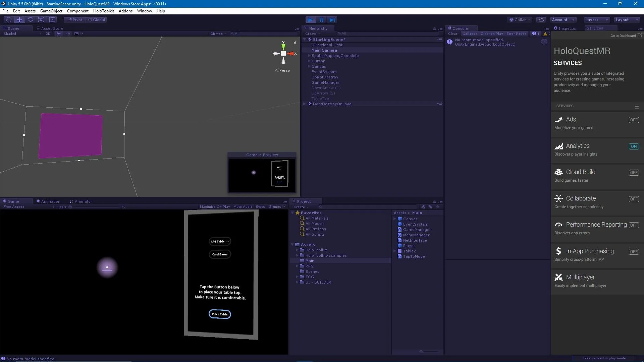Click the Multiplayer service icon

[x=558, y=277]
